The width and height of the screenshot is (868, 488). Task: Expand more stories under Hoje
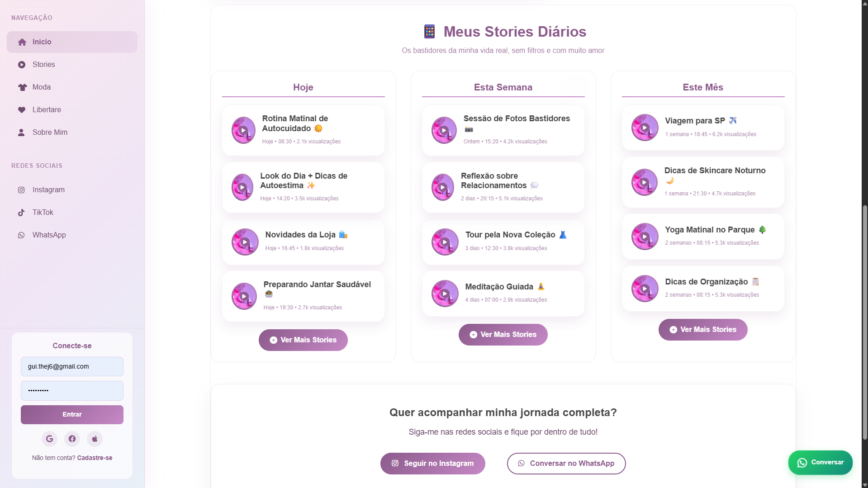(303, 340)
